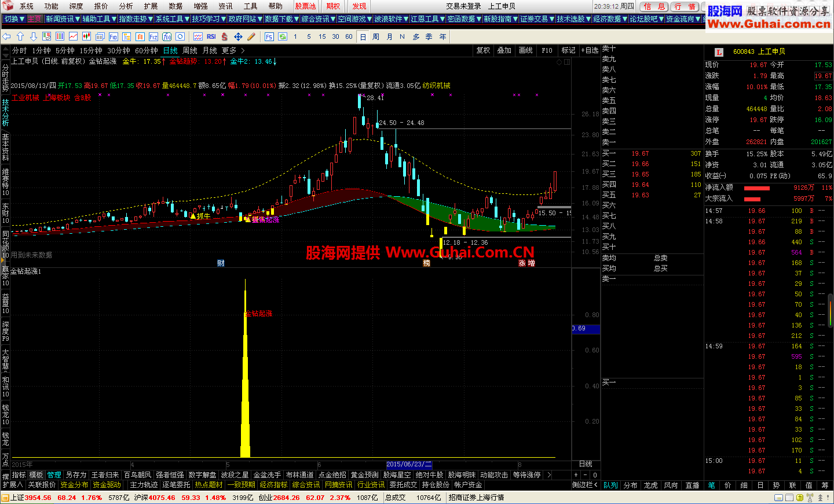Toggle the 15-minute period toolbar button
This screenshot has width=834, height=504.
click(322, 36)
